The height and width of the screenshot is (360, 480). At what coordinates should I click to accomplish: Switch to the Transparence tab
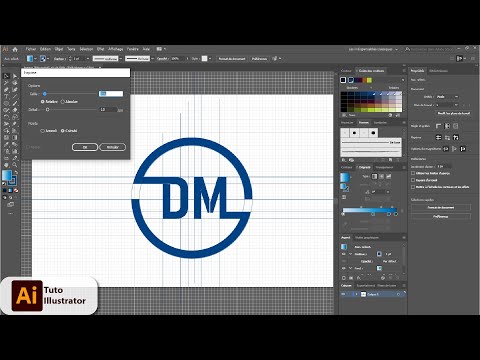click(384, 167)
